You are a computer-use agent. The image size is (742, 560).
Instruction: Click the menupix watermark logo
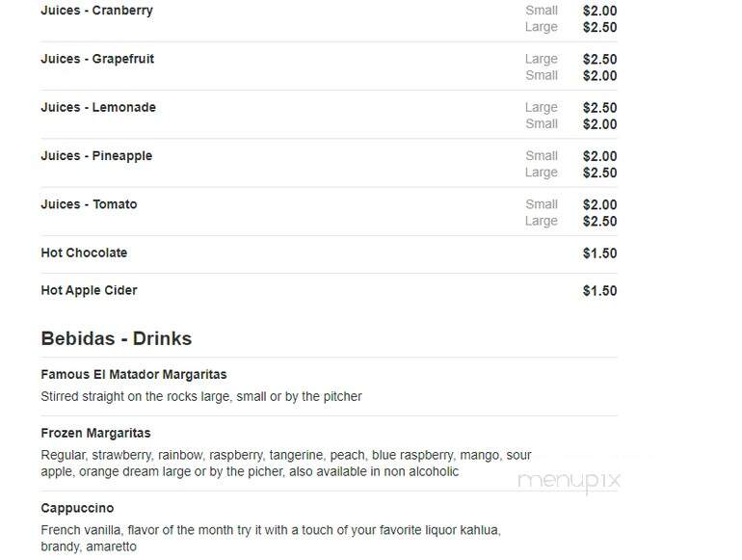coord(569,481)
